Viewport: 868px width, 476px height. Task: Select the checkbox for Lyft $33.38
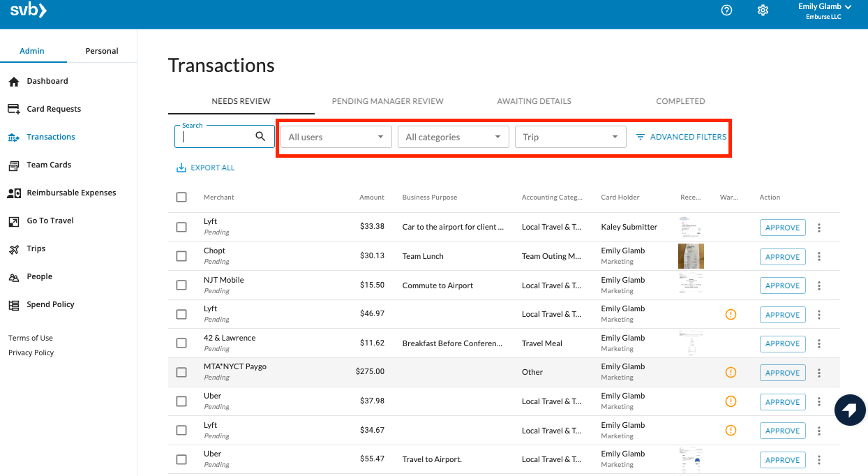pos(181,227)
